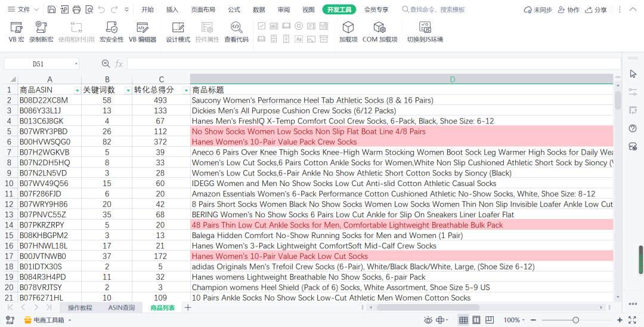
Task: Add new sheet plus button
Action: pyautogui.click(x=188, y=307)
